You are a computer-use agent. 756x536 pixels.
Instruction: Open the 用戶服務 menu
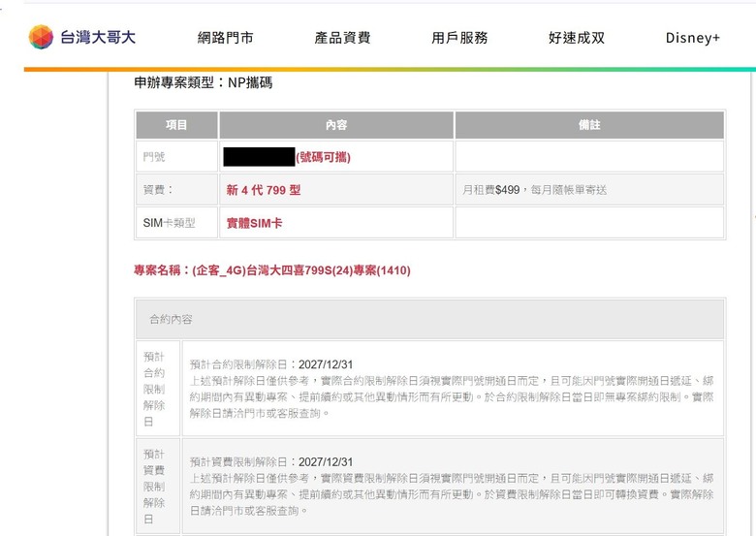[x=459, y=38]
